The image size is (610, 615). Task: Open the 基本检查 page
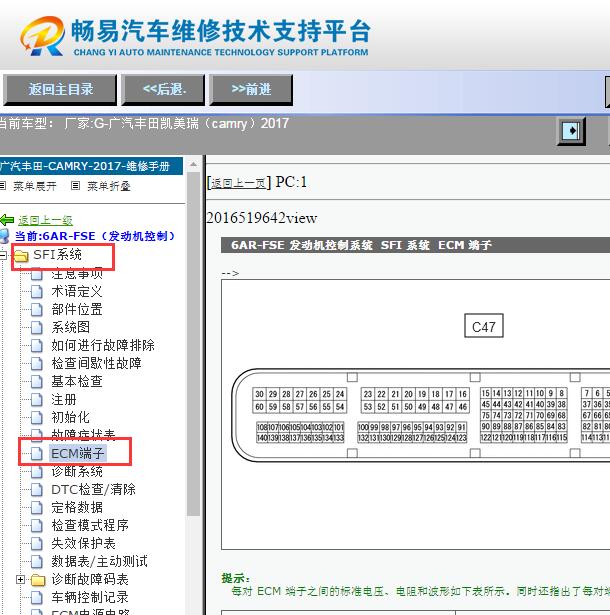point(77,381)
